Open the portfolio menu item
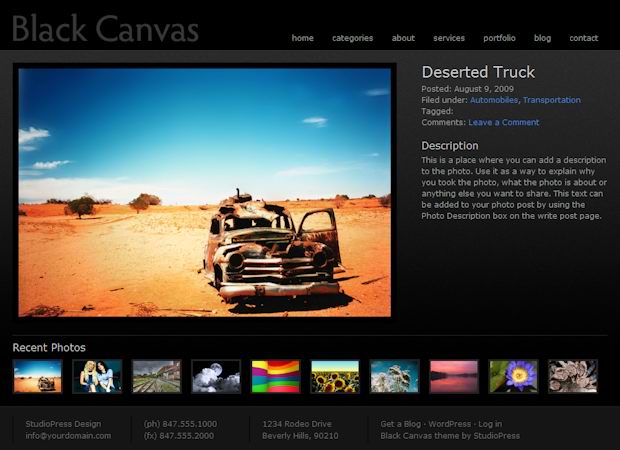This screenshot has width=620, height=450. pos(499,38)
